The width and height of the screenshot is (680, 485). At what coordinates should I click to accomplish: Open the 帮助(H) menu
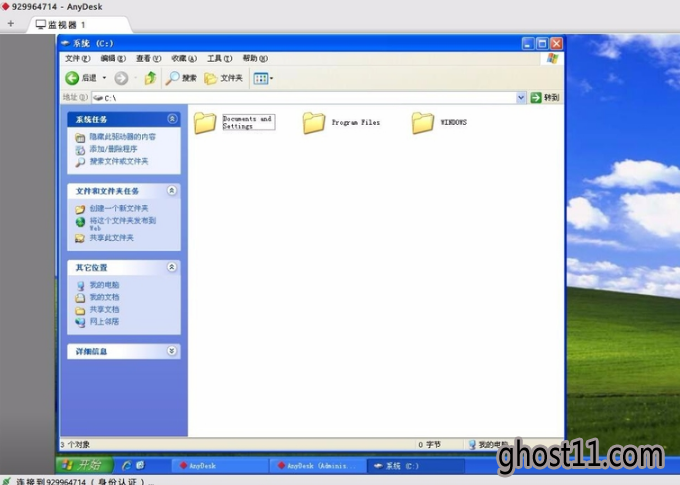tap(255, 58)
